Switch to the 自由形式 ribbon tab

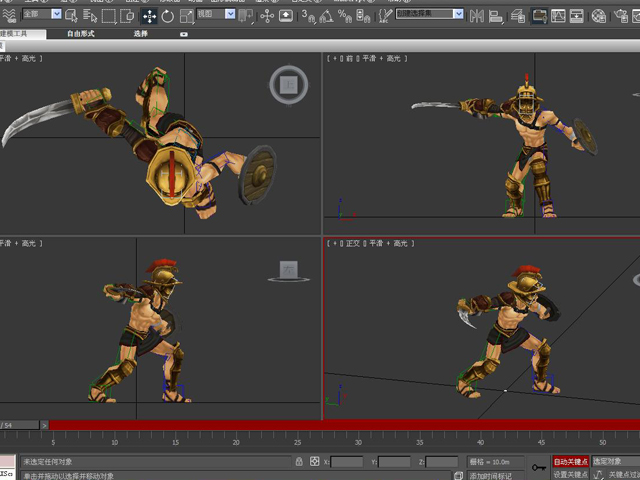coord(81,34)
